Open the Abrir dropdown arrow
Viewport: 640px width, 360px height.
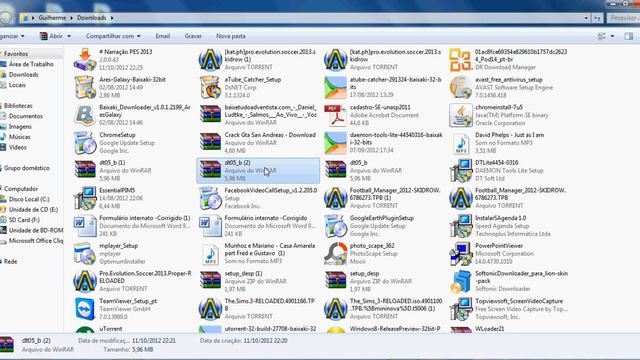click(69, 36)
